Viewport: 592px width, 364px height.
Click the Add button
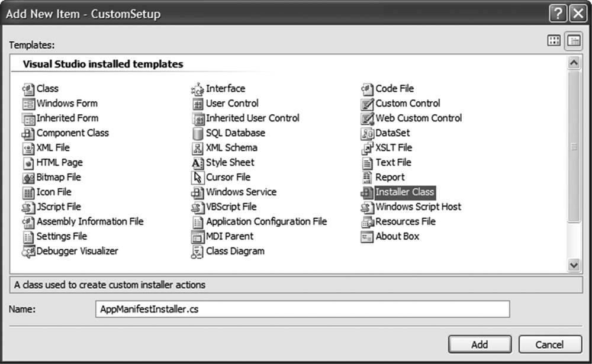pos(480,344)
